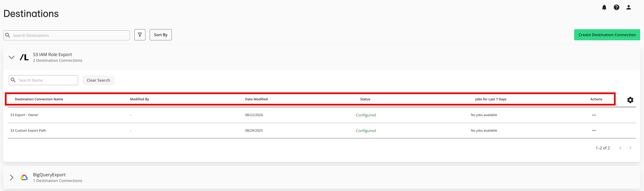Click the Actions column header
644x191 pixels.
click(596, 99)
